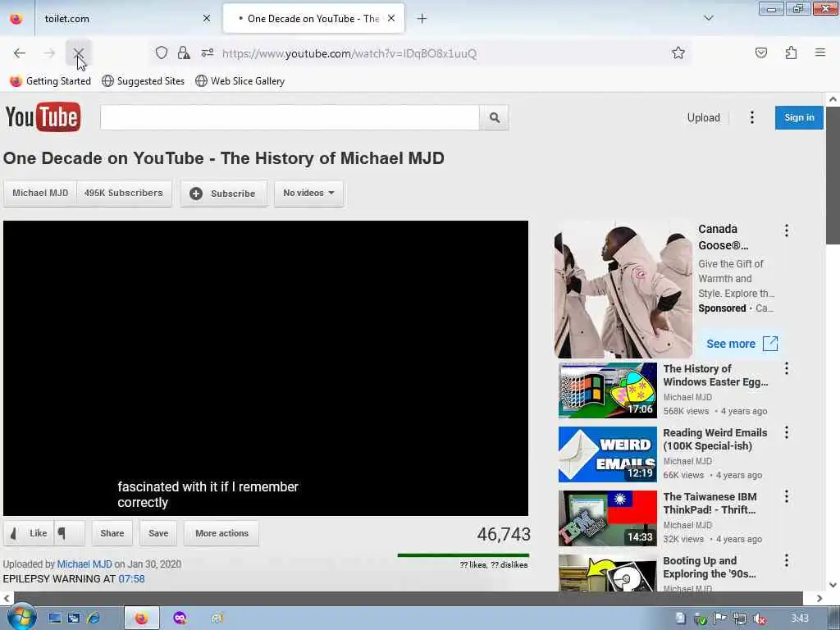
Task: Click the Upload link
Action: pyautogui.click(x=703, y=117)
